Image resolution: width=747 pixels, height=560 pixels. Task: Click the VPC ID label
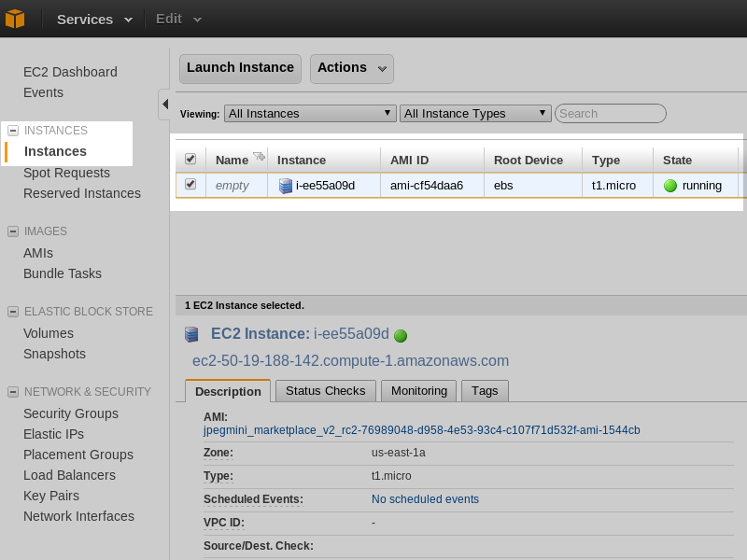tap(223, 523)
